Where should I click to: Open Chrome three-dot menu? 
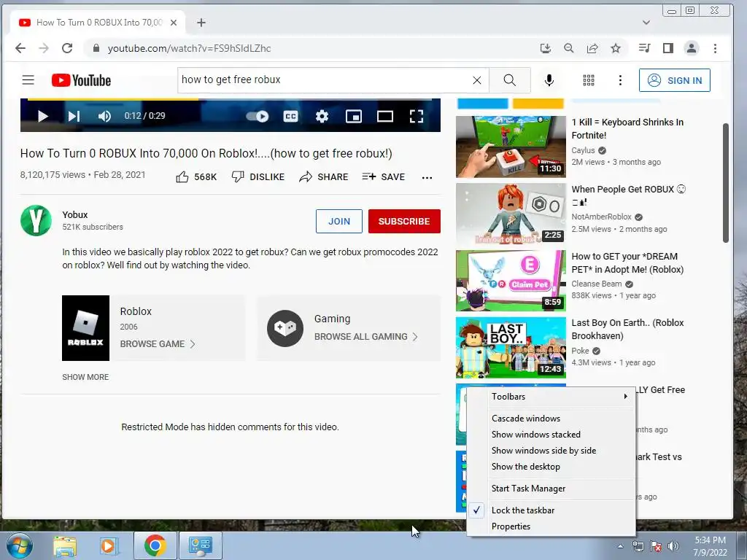tap(715, 48)
